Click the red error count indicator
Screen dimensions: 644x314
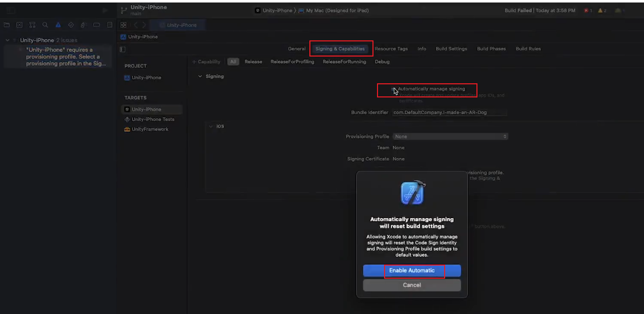[588, 11]
